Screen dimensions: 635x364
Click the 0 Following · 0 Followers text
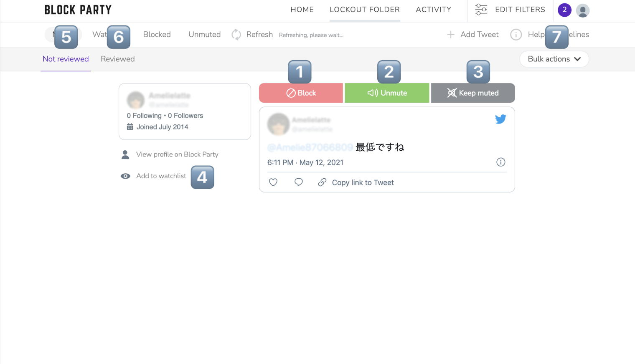tap(165, 116)
